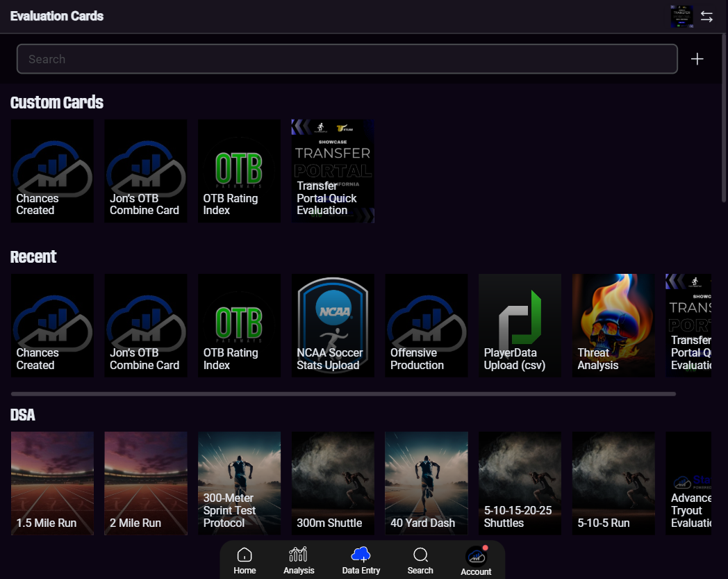The image size is (728, 579).
Task: Click the swap arrows icon top right
Action: (706, 17)
